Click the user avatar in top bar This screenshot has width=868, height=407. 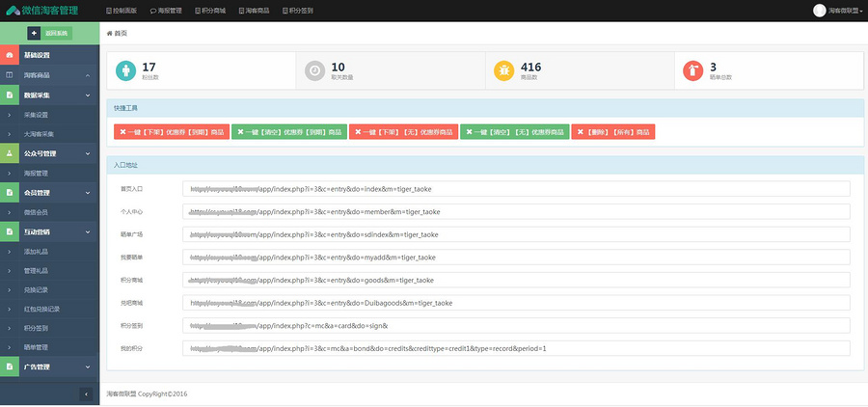pos(819,11)
